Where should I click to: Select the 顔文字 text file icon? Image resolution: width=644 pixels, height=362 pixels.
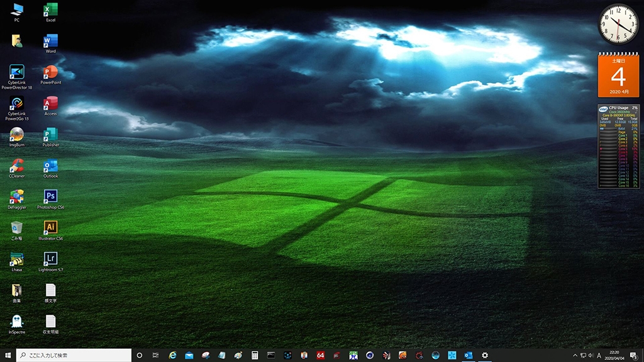[50, 293]
